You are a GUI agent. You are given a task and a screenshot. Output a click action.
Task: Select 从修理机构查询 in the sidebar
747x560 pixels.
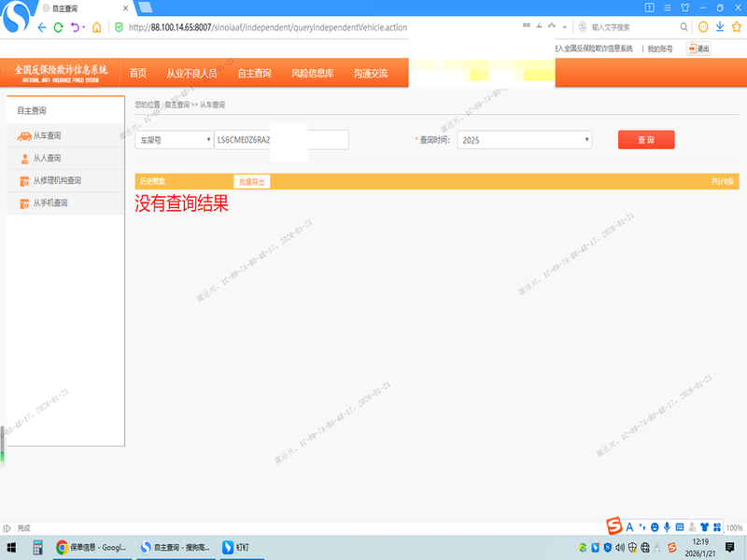click(57, 180)
